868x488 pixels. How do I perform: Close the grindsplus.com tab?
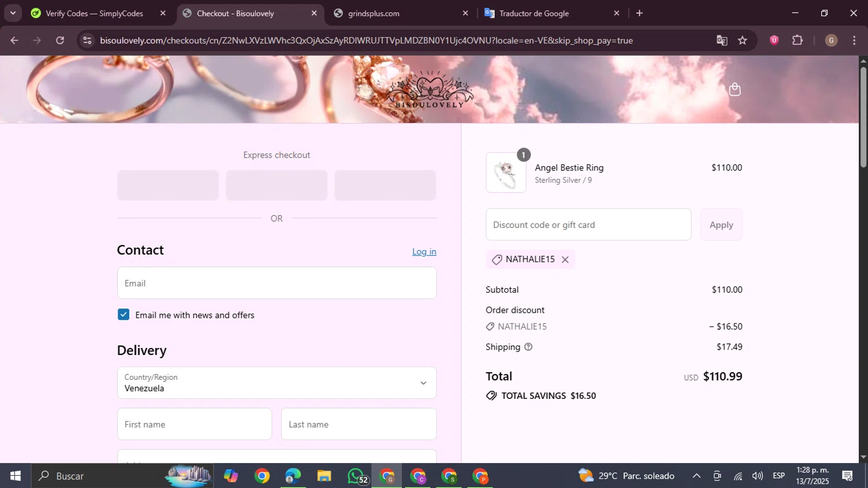(x=465, y=13)
